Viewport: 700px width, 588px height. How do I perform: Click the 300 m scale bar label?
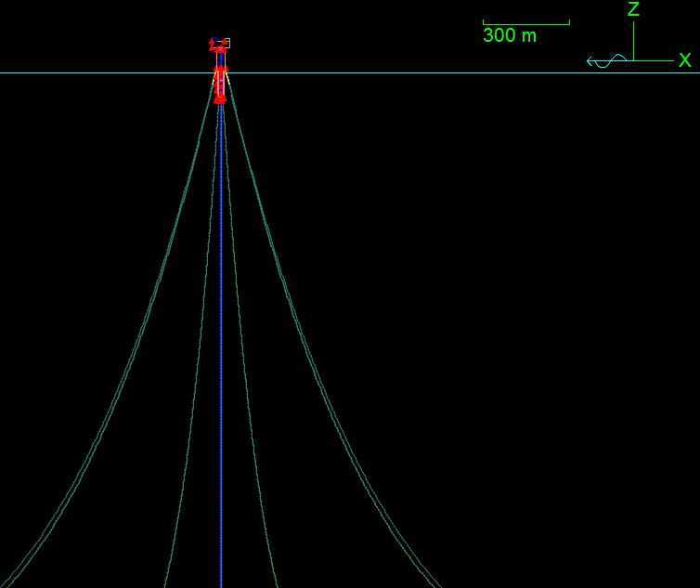tap(510, 35)
